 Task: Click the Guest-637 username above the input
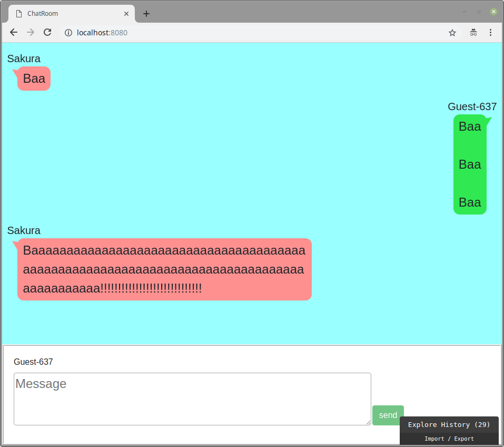[x=33, y=362]
